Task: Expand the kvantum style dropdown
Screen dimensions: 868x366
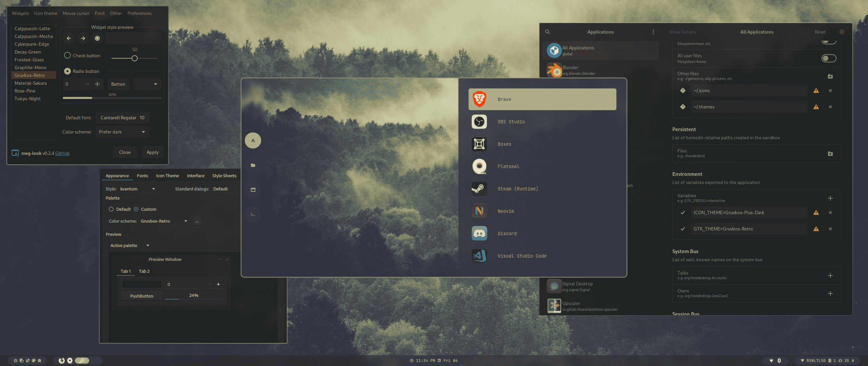Action: pyautogui.click(x=137, y=189)
